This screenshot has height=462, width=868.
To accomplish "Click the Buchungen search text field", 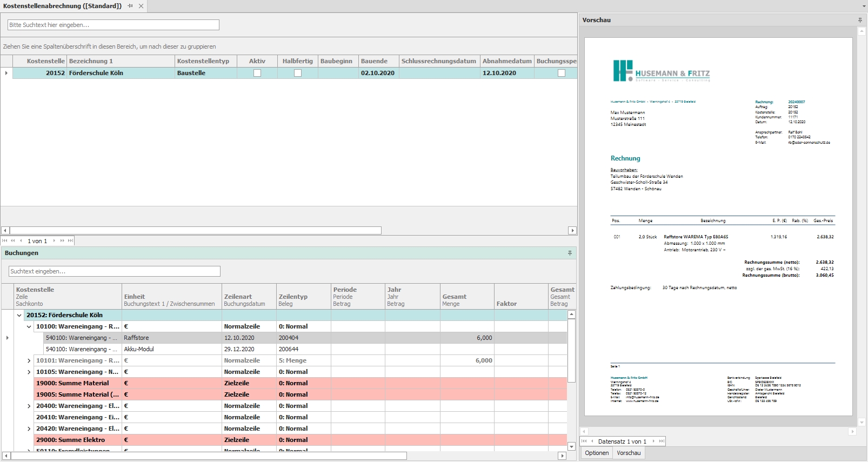I will pyautogui.click(x=115, y=271).
